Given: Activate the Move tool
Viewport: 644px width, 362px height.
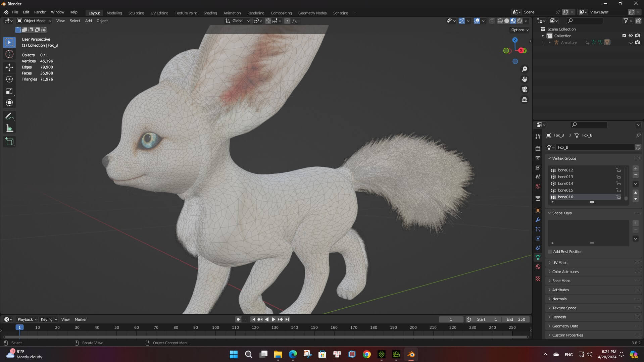Looking at the screenshot, I should click(x=9, y=67).
